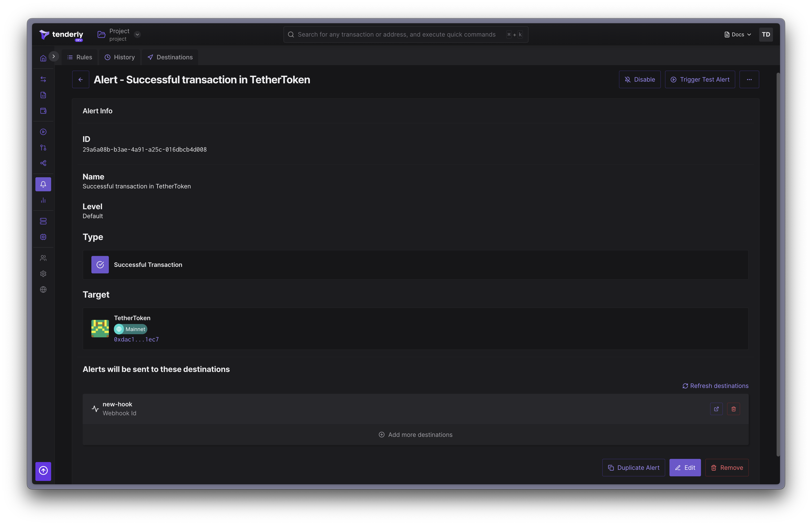This screenshot has height=525, width=812.
Task: Click the Mainnet network badge
Action: [x=131, y=329]
